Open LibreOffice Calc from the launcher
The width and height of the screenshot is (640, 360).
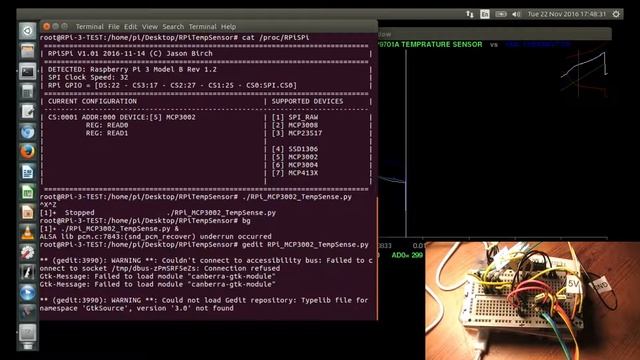(27, 192)
